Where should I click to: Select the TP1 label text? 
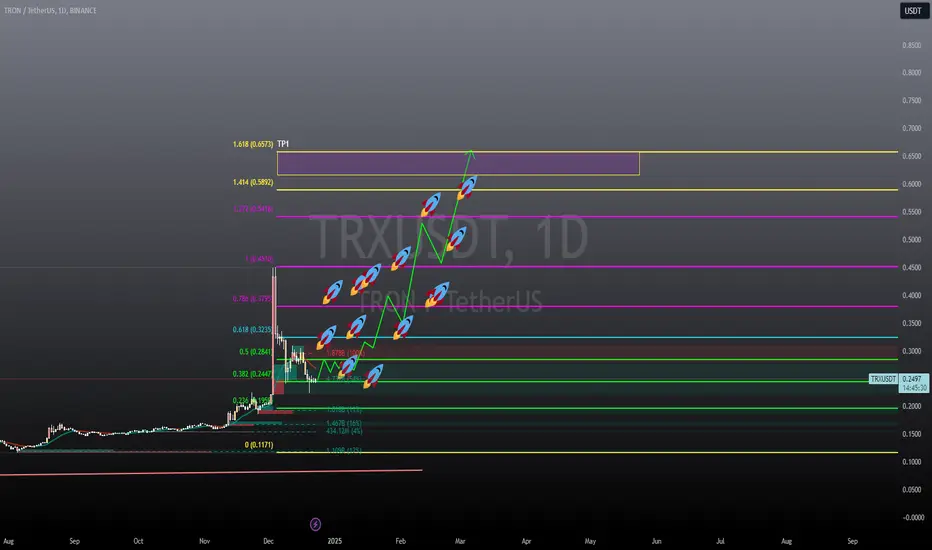[283, 144]
